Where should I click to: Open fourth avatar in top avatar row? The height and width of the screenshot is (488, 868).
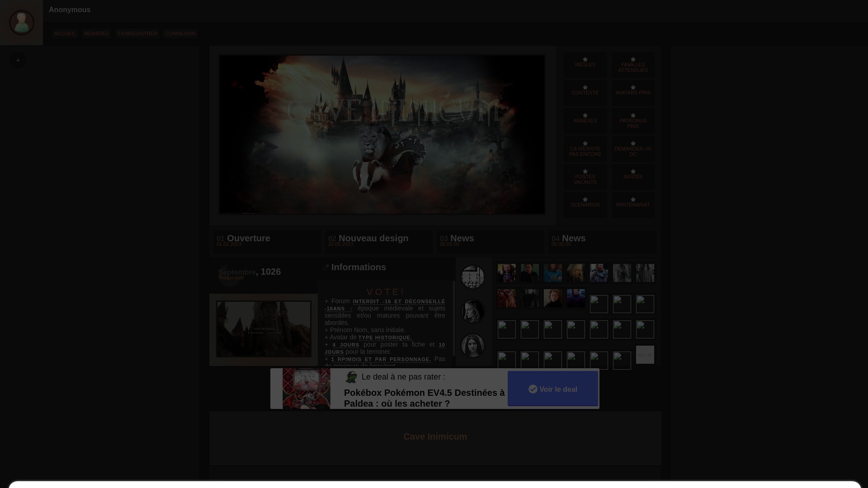point(576,273)
